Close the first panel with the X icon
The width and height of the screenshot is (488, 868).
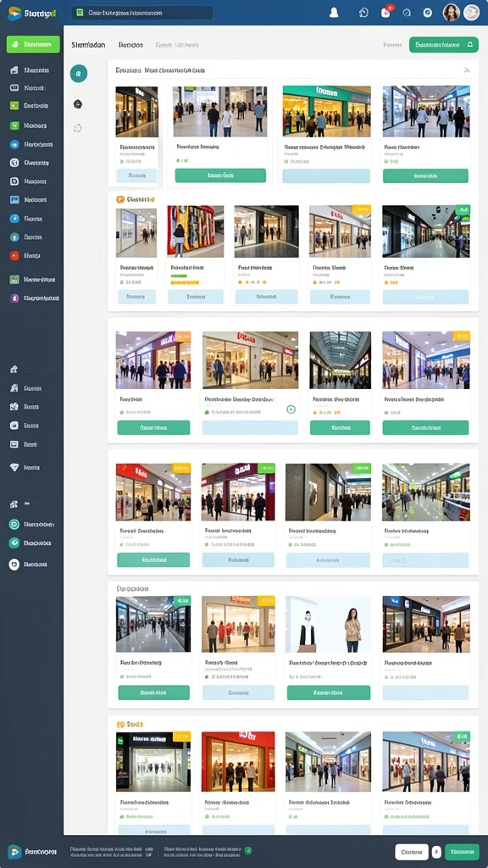(x=467, y=70)
